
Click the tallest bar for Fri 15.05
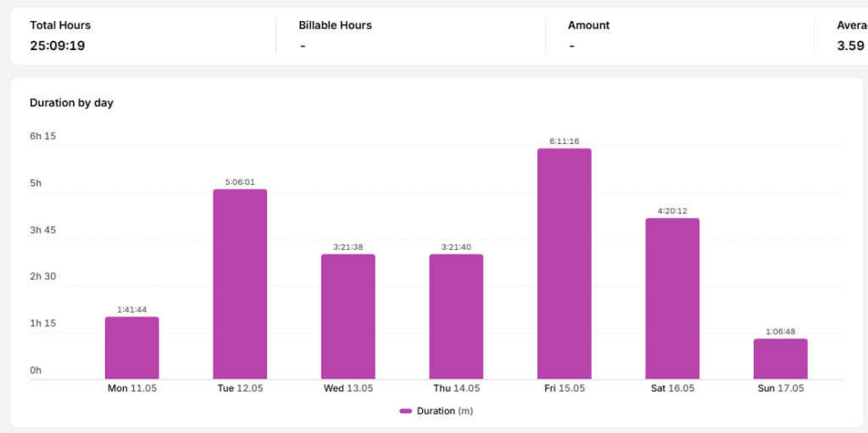[564, 264]
